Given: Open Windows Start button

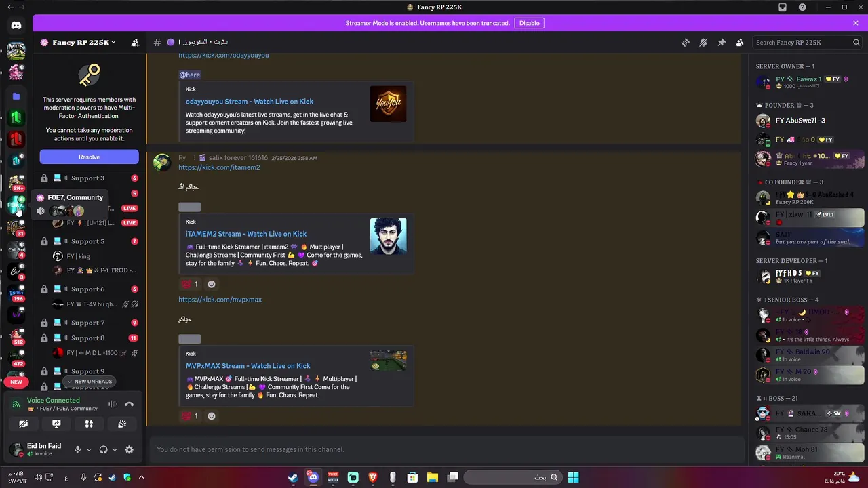Looking at the screenshot, I should [x=573, y=477].
